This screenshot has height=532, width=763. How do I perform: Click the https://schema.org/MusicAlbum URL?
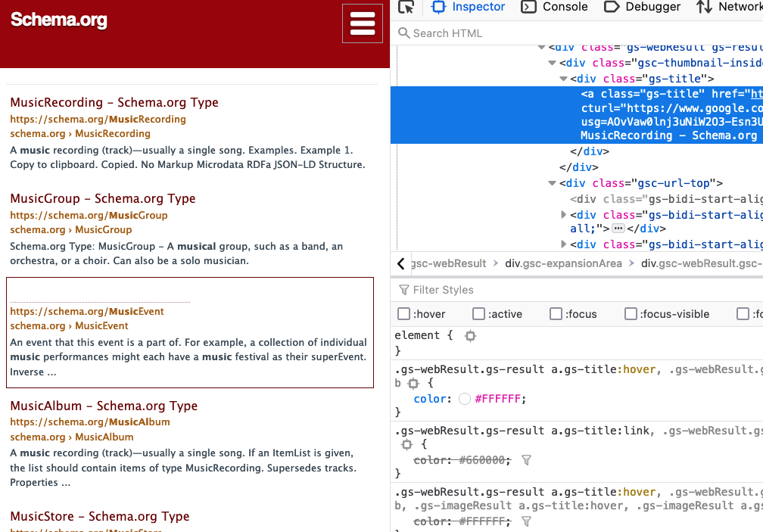click(90, 422)
